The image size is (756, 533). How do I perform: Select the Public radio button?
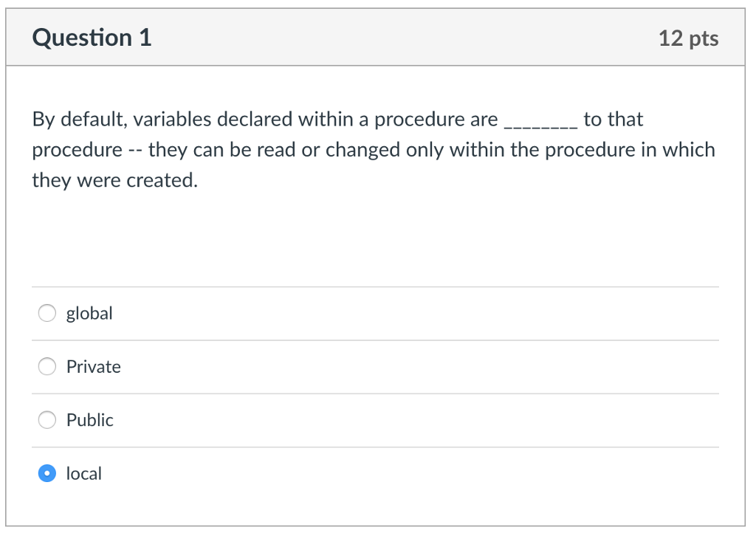(x=47, y=419)
